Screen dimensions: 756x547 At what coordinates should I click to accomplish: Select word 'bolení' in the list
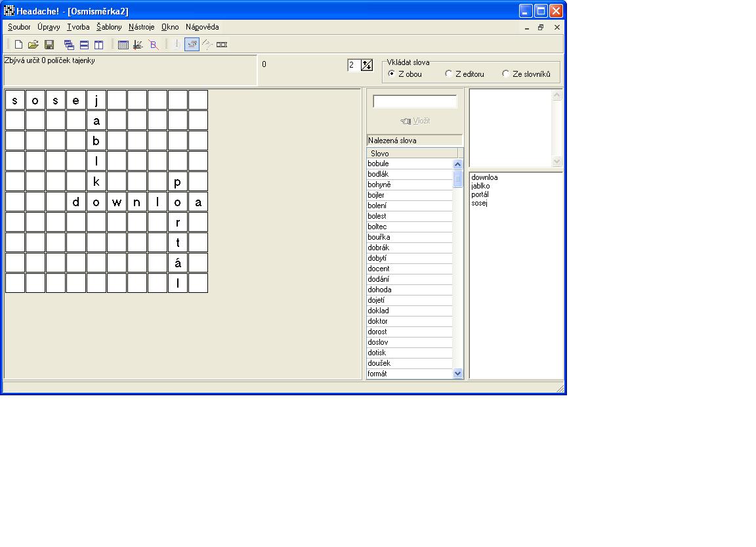(x=409, y=206)
